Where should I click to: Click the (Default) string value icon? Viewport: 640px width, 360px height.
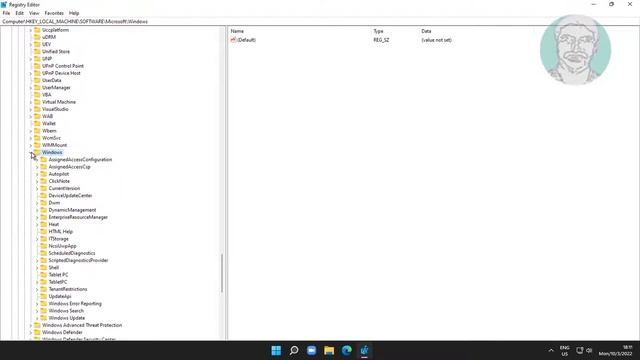(x=233, y=40)
